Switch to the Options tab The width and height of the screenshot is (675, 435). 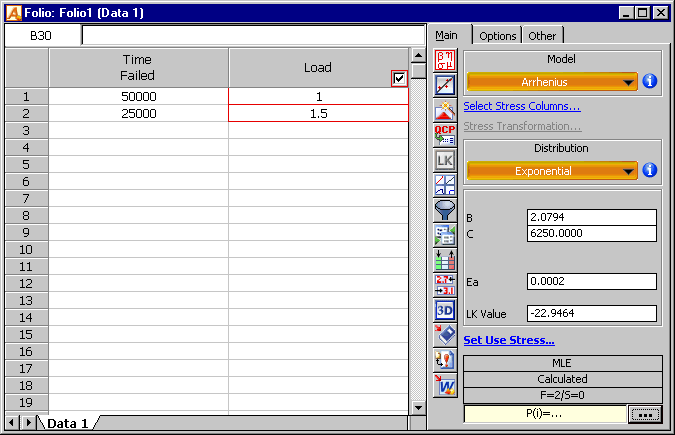(497, 36)
